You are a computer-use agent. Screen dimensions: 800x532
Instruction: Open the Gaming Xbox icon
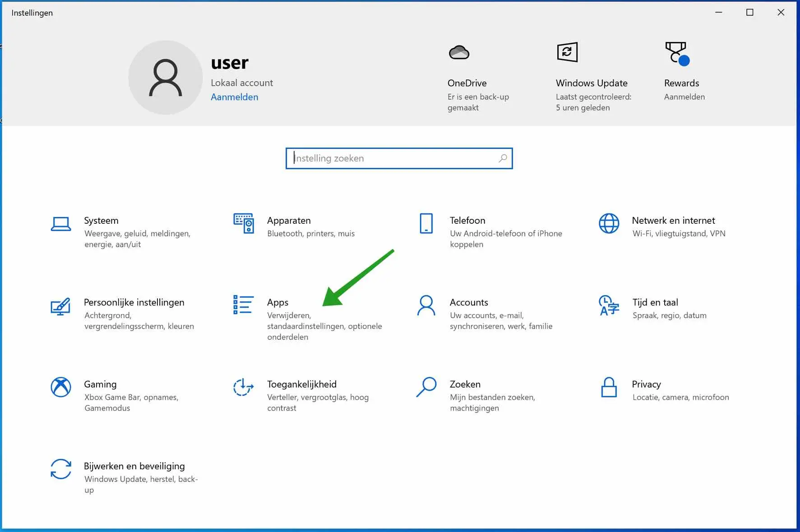pos(60,387)
